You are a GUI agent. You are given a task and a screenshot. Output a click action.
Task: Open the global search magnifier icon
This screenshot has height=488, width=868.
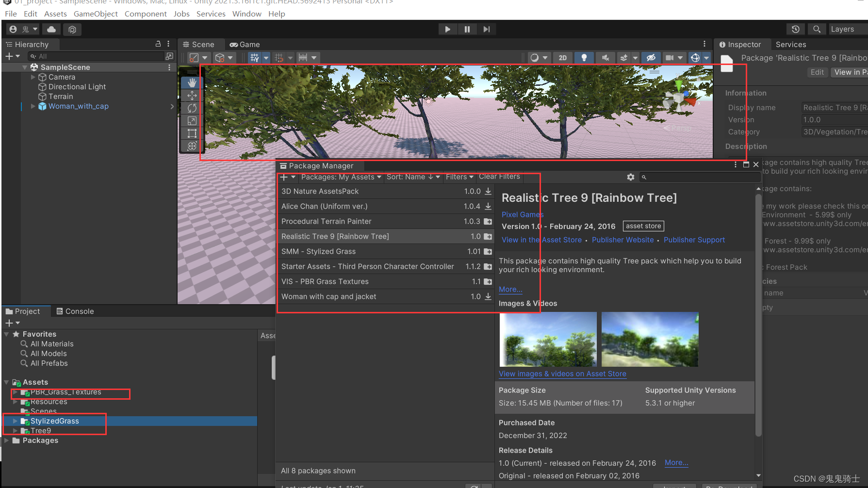[x=817, y=29]
